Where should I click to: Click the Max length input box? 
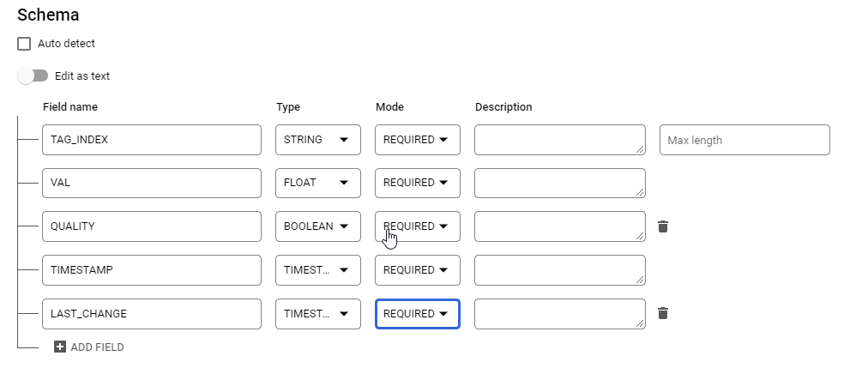pyautogui.click(x=744, y=140)
